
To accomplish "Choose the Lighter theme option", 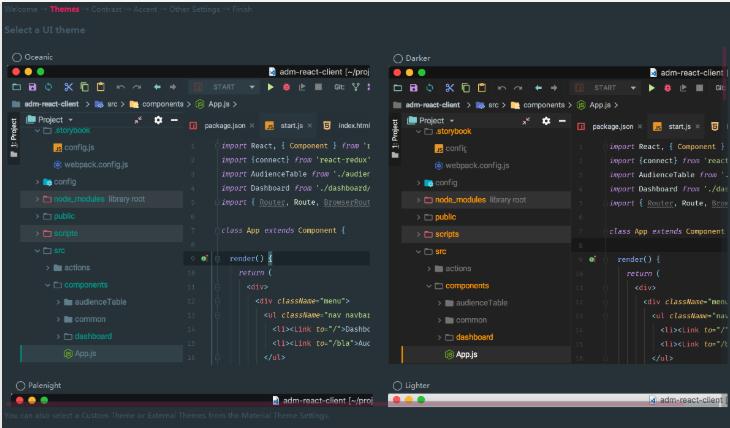I will tap(397, 386).
